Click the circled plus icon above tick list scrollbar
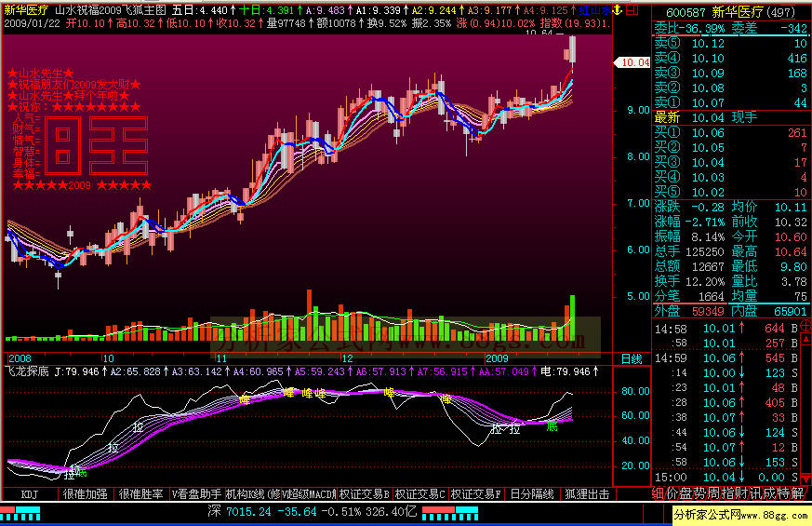812x526 pixels. point(806,326)
